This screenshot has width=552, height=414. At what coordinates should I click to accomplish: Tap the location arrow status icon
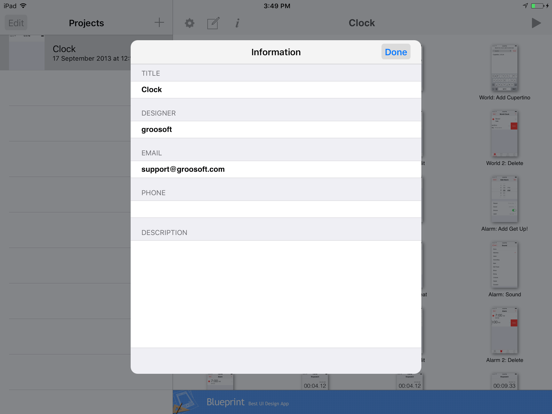pos(525,6)
